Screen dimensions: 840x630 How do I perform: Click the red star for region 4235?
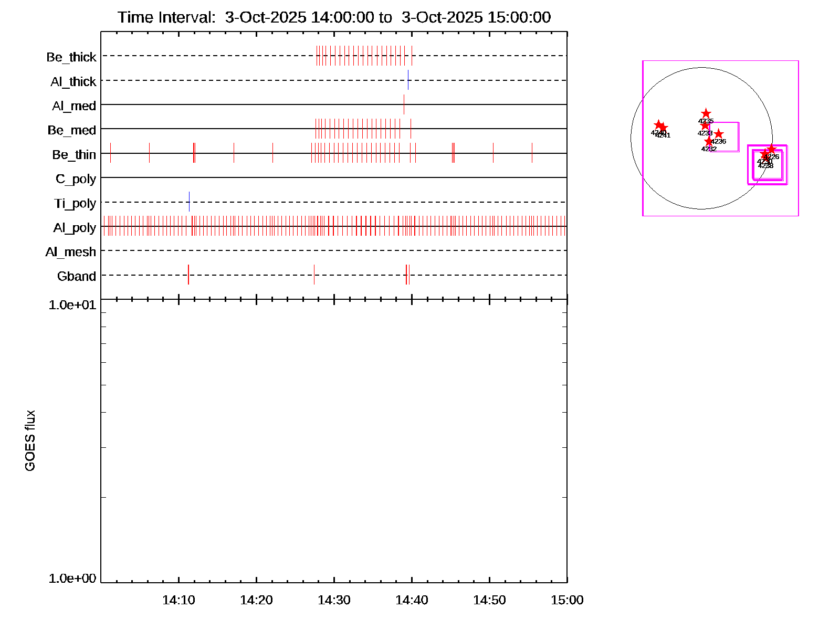[706, 114]
